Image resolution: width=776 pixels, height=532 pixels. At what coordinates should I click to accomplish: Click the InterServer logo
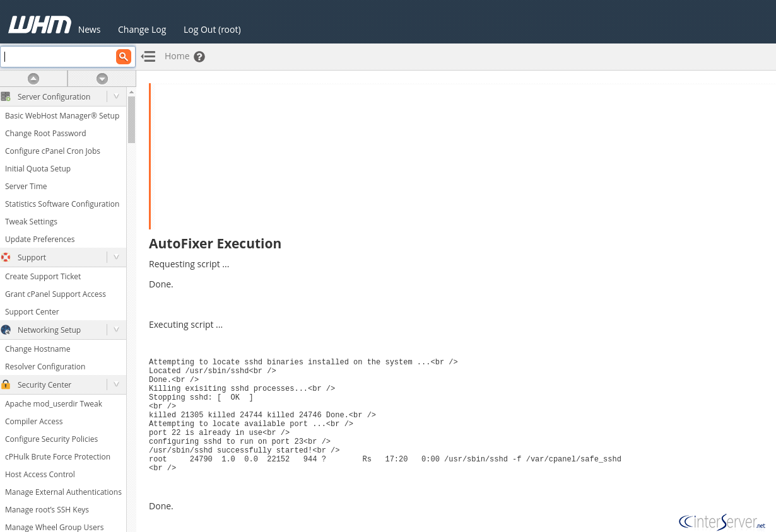(x=722, y=521)
